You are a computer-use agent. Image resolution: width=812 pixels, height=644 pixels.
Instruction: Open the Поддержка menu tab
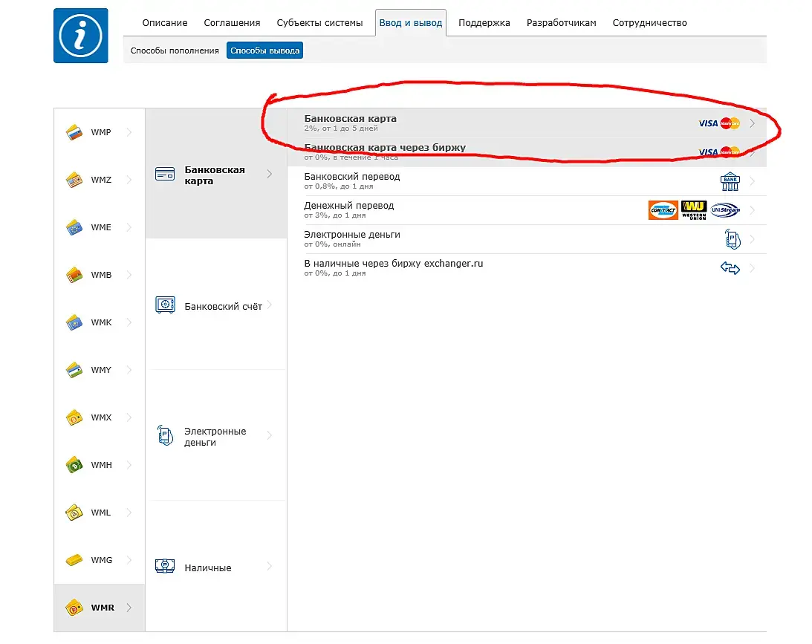tap(484, 23)
